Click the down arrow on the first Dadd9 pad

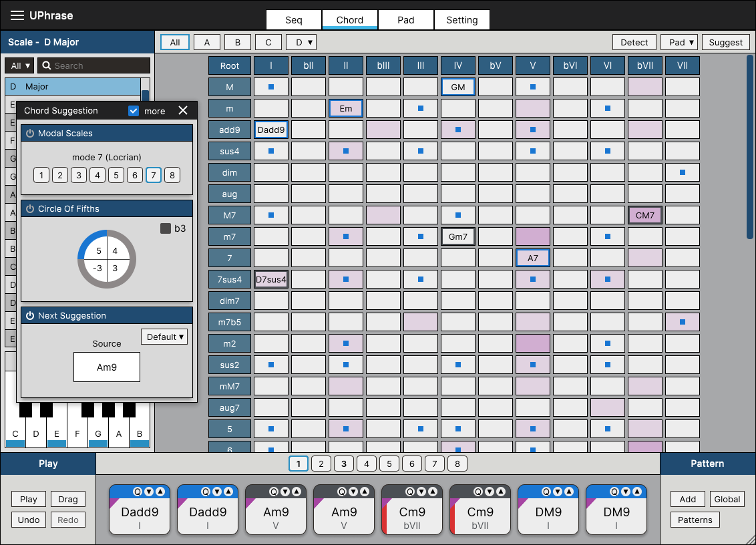pos(149,492)
